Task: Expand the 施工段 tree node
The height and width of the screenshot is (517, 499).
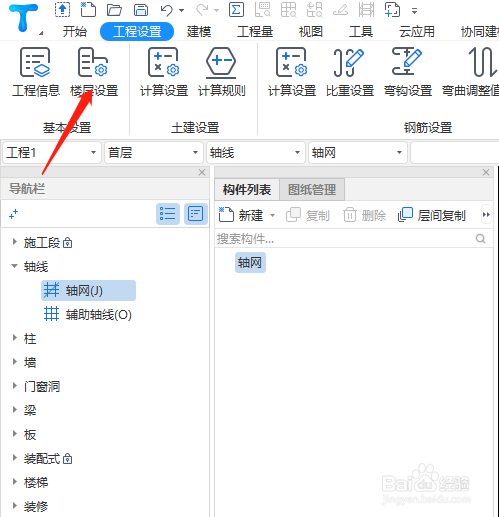Action: [14, 242]
